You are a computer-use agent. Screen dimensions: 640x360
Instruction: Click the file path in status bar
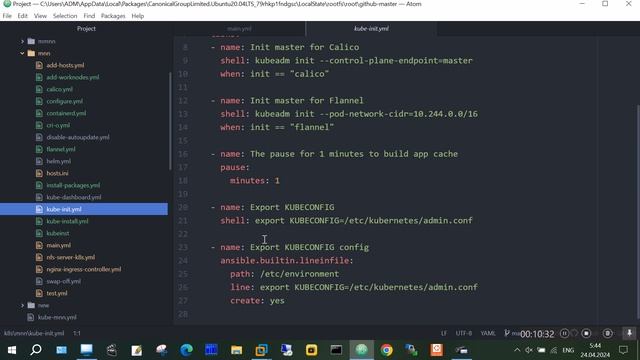tap(34, 333)
